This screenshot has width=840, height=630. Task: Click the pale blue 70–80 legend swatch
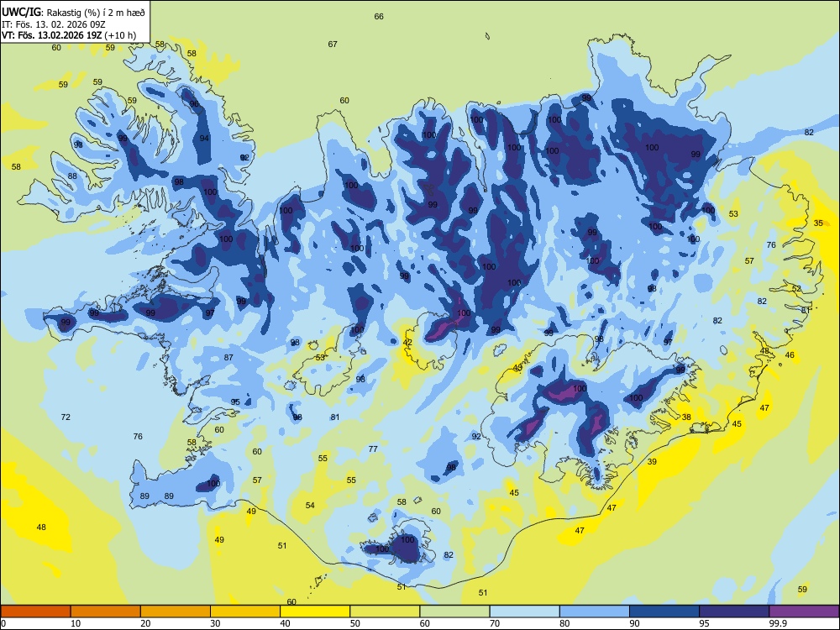tap(524, 612)
